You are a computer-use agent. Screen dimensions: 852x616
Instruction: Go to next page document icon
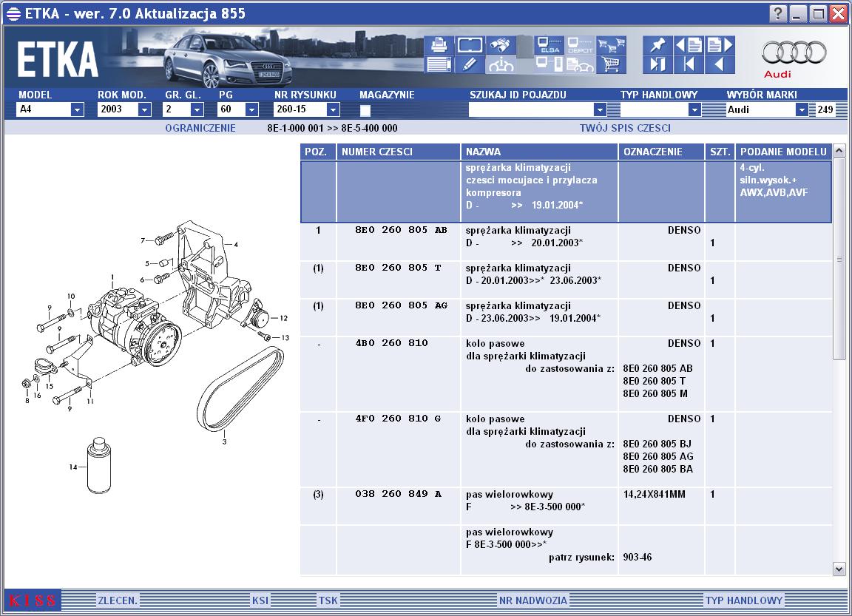click(720, 45)
